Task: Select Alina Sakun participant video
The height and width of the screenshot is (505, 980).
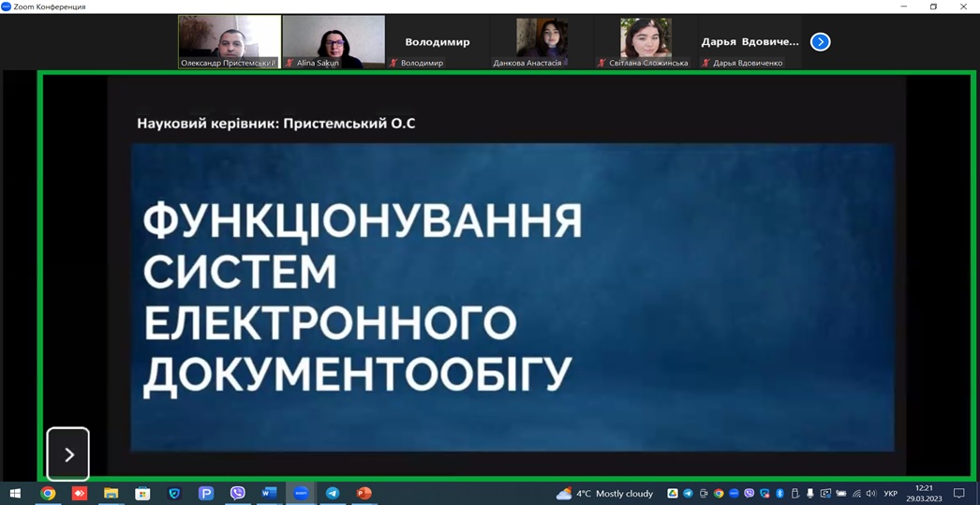Action: pos(334,40)
